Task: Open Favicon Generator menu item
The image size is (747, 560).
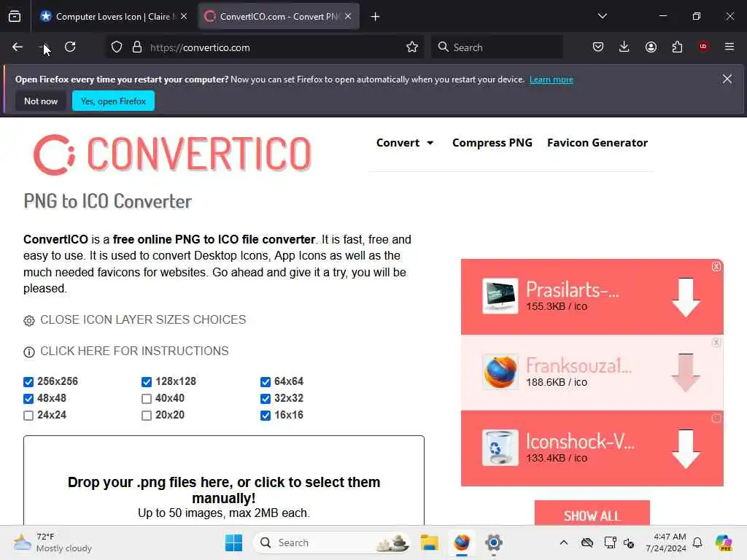Action: point(597,143)
